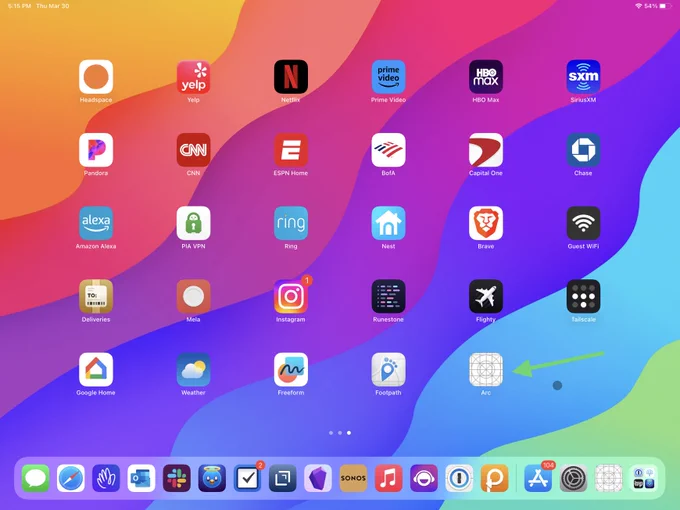This screenshot has width=680, height=510.
Task: Open the orange P app in dock
Action: coord(494,478)
